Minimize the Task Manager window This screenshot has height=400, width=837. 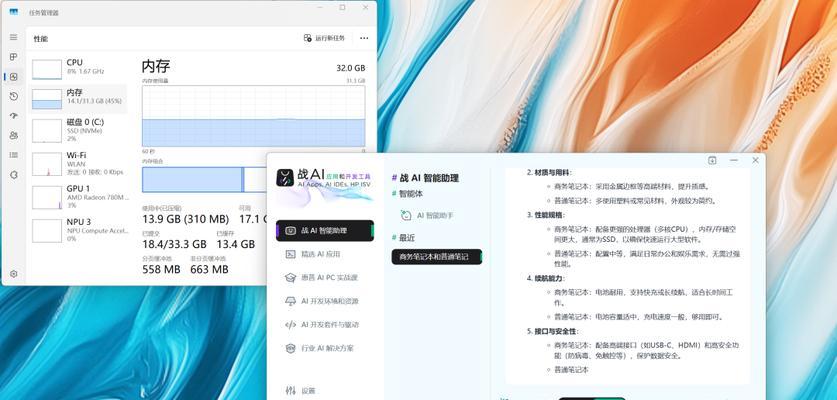[319, 7]
